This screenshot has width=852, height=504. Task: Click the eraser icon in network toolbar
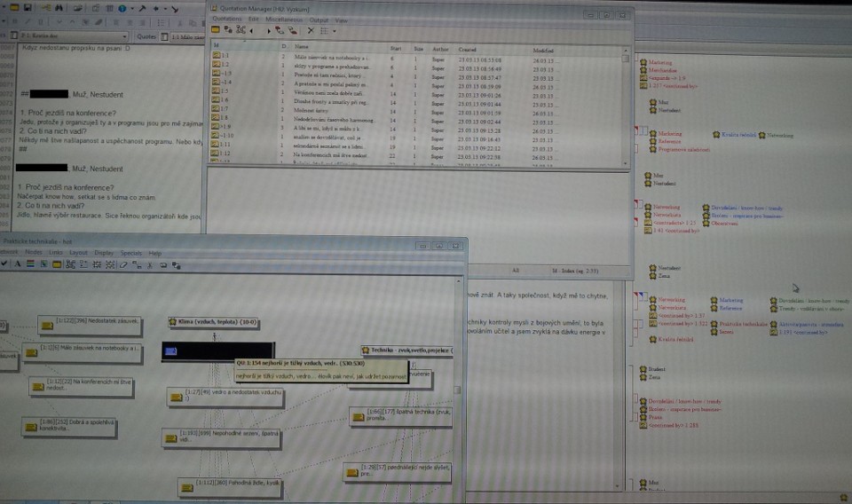click(123, 265)
